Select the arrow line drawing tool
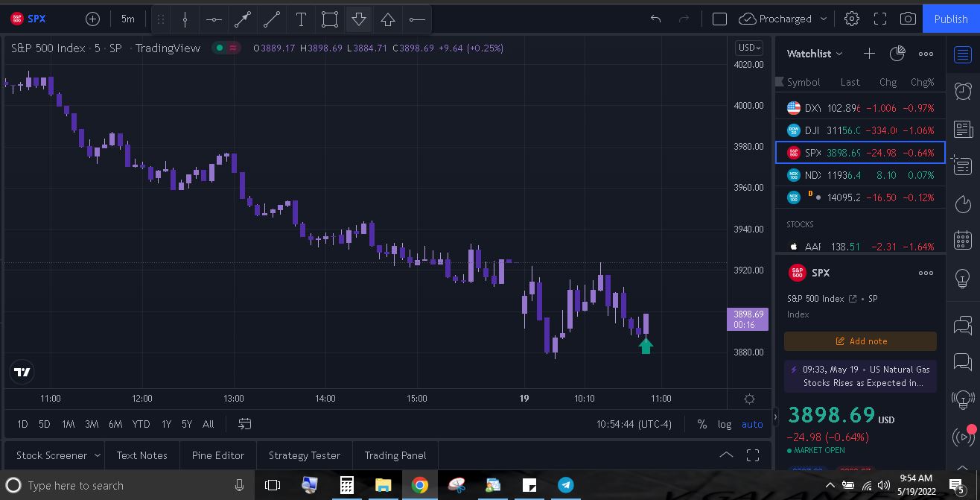This screenshot has width=980, height=500. (x=243, y=19)
